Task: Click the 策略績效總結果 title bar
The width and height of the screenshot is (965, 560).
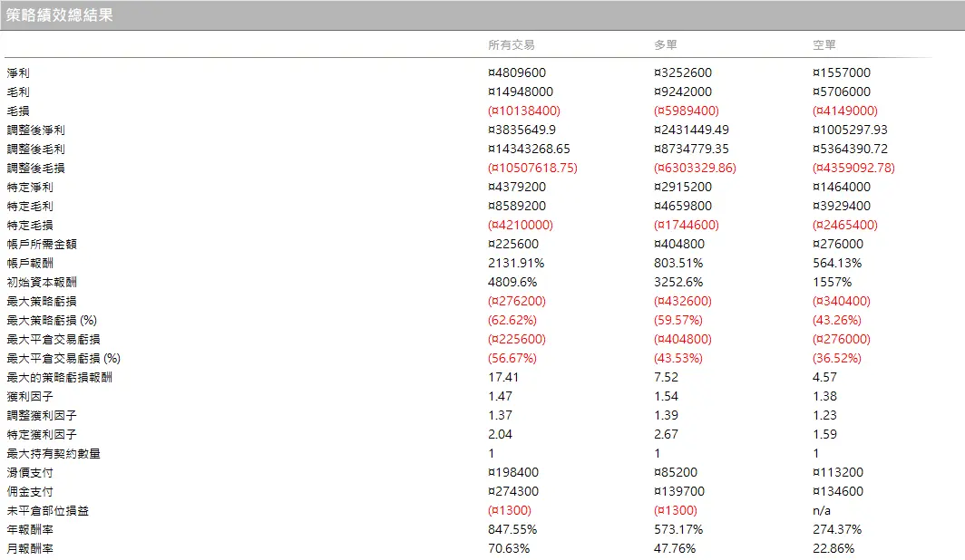Action: 60,15
